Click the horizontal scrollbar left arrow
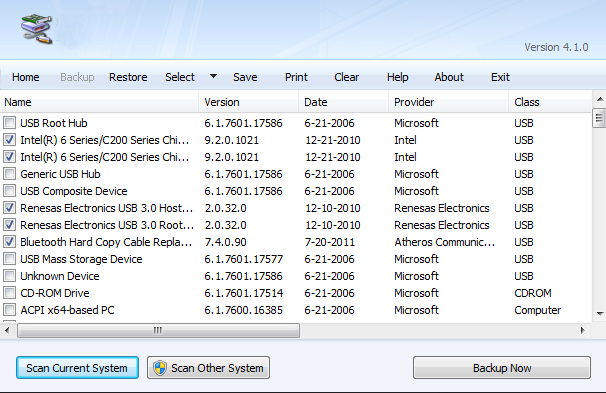Viewport: 606px width, 393px height. click(x=7, y=330)
